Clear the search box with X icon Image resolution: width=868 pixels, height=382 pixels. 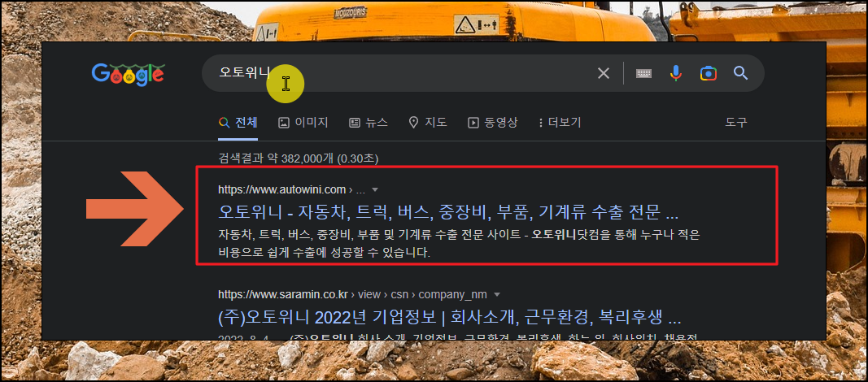(x=604, y=73)
